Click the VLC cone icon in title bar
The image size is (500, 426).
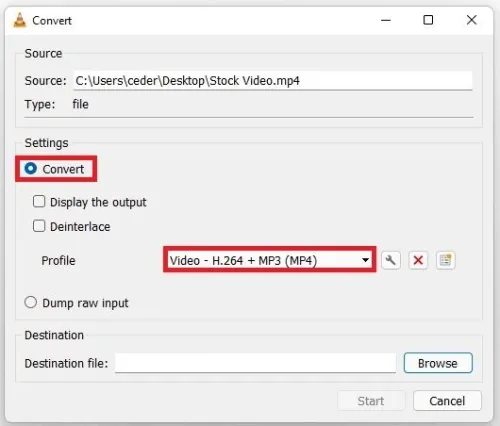[19, 20]
